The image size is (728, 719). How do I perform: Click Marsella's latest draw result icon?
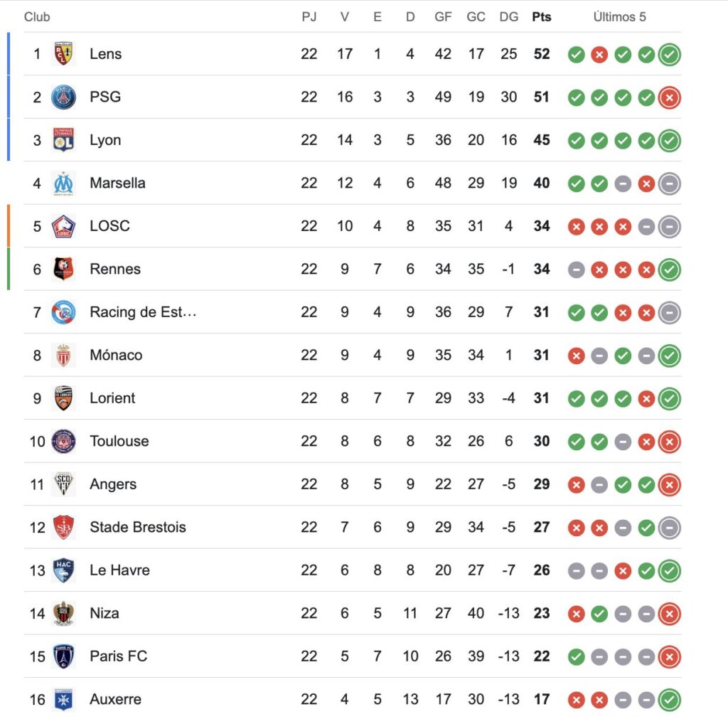tap(669, 183)
